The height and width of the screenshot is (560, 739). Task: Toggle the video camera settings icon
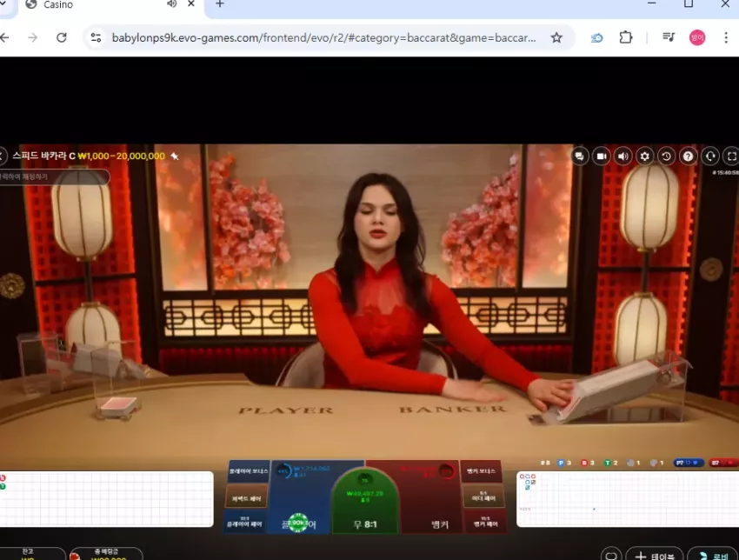601,156
